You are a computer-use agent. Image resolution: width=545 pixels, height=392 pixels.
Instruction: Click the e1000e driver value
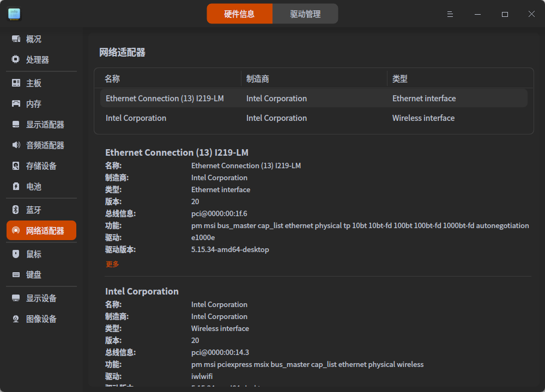click(x=203, y=237)
